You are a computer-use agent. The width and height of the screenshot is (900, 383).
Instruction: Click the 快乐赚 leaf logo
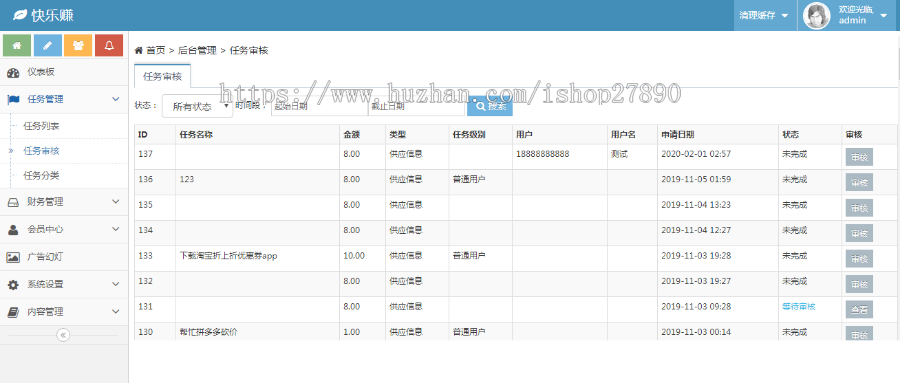20,15
